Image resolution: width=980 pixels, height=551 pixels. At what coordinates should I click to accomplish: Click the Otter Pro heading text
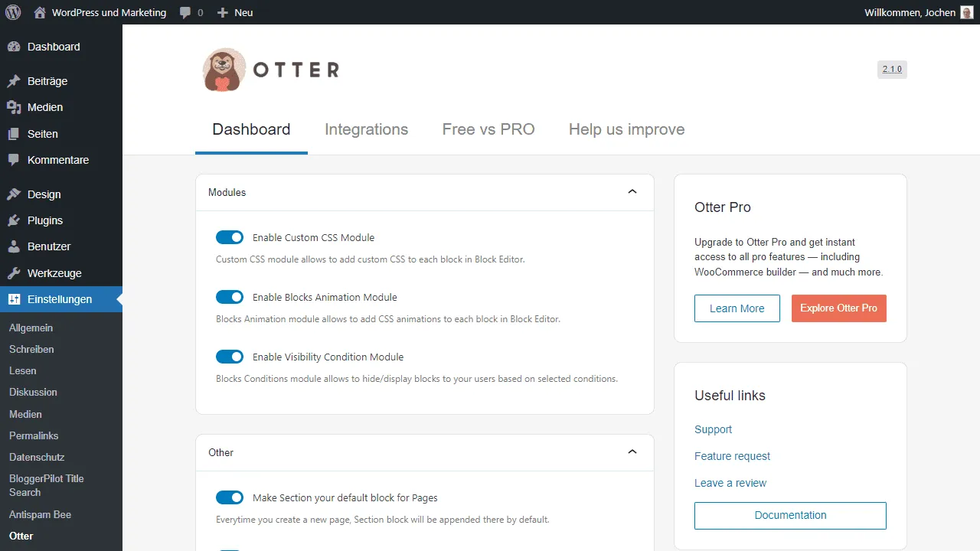[722, 207]
